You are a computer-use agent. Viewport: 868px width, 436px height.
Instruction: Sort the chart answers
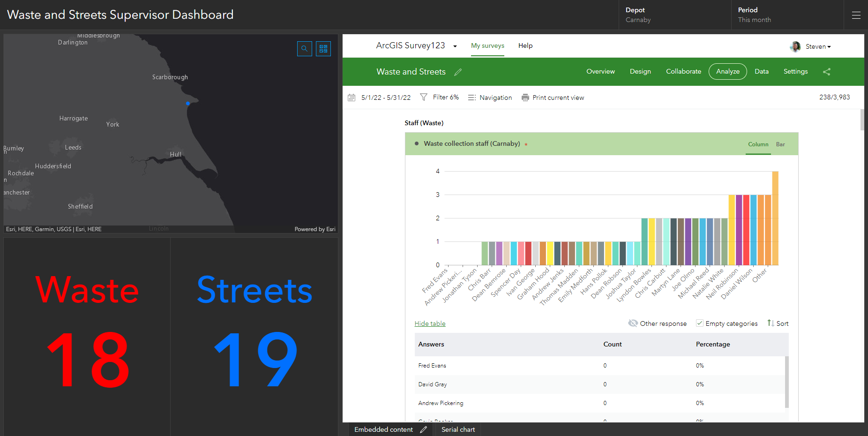pos(778,323)
